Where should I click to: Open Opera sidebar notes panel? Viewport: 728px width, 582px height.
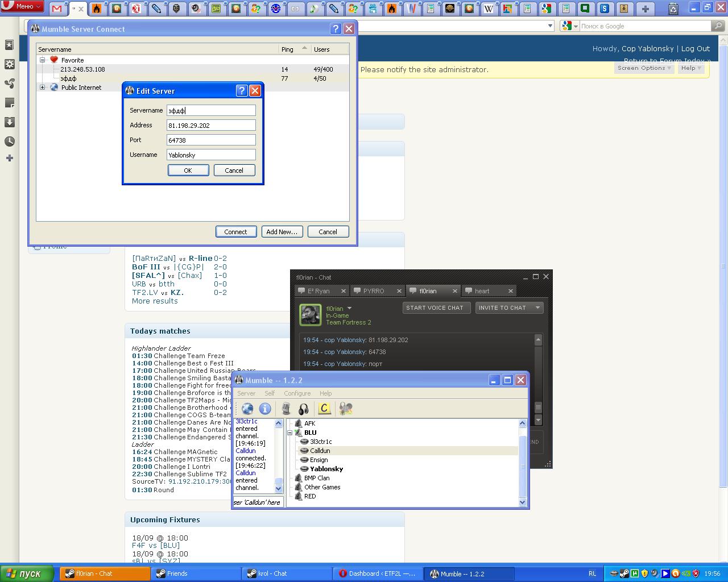10,103
